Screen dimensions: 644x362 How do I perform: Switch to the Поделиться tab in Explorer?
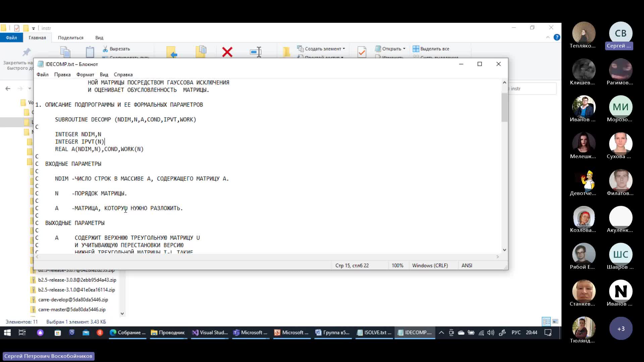pyautogui.click(x=70, y=38)
